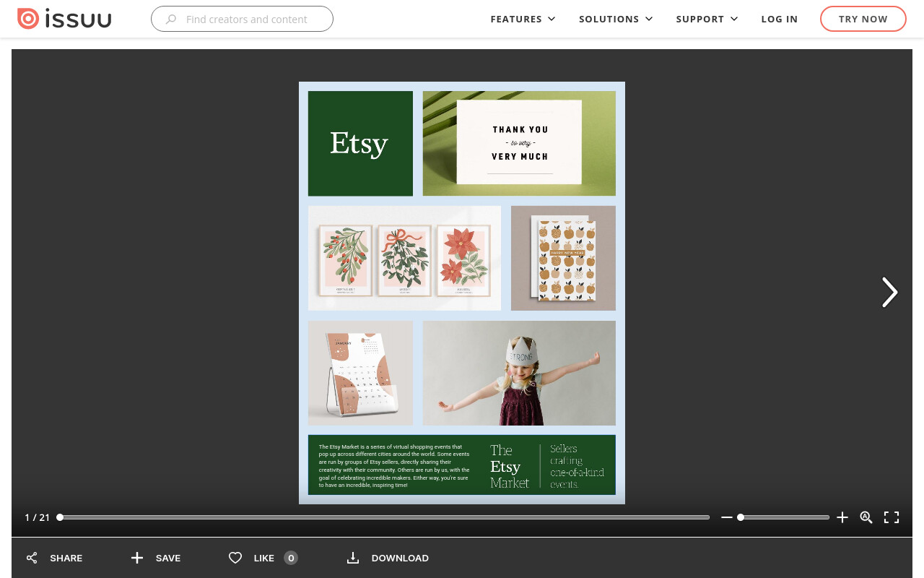924x578 pixels.
Task: Go to next page with right arrow
Action: tap(889, 293)
